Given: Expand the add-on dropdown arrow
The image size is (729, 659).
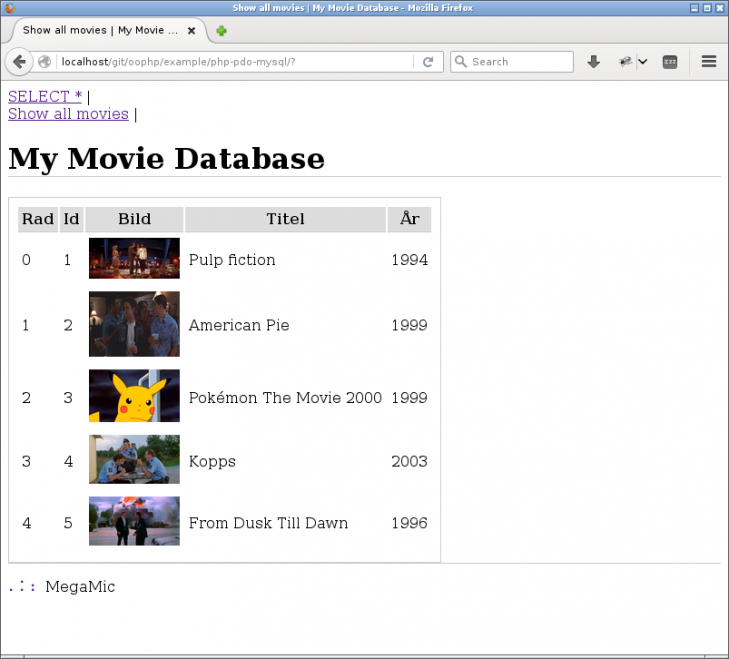Looking at the screenshot, I should pos(643,61).
